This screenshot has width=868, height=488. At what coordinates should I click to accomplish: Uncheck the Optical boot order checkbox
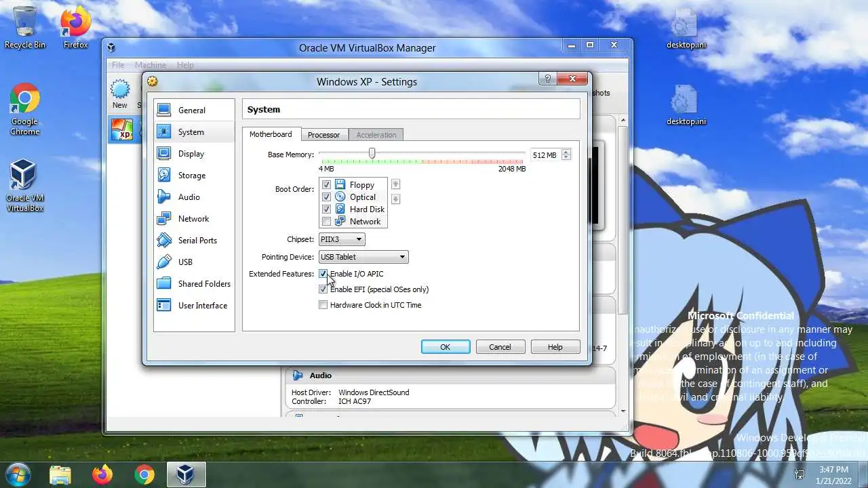[326, 197]
